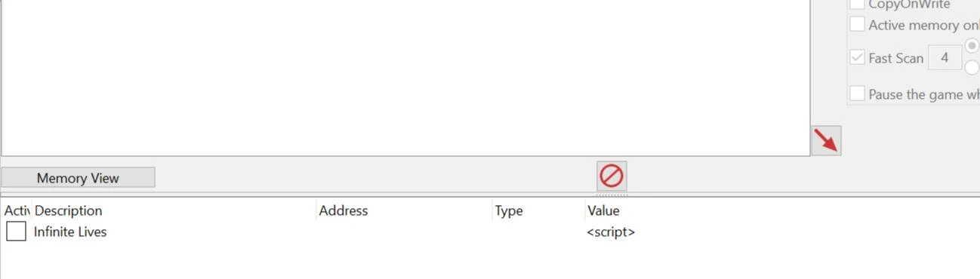The height and width of the screenshot is (279, 980).
Task: Enable Pause the game while scanning
Action: (x=857, y=94)
